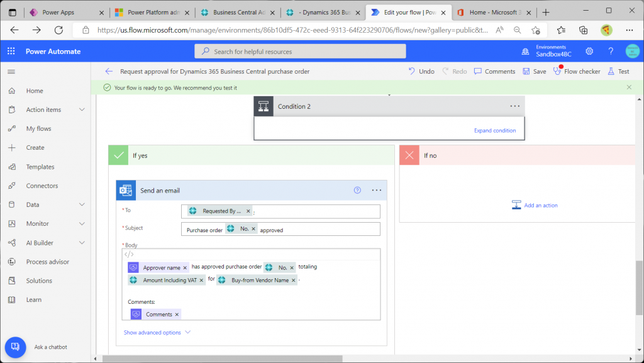Click the Outlook icon on Send an email
The image size is (644, 363).
(x=126, y=191)
